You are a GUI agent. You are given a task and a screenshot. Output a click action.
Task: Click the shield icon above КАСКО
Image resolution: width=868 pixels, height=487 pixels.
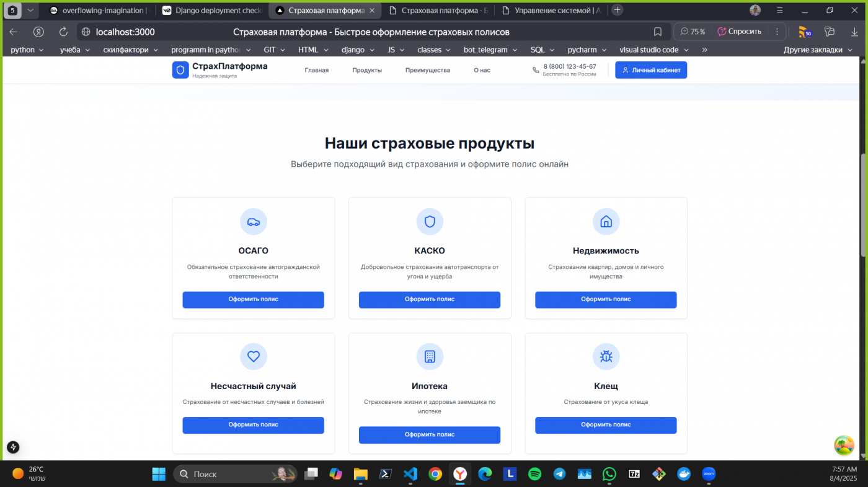click(430, 222)
